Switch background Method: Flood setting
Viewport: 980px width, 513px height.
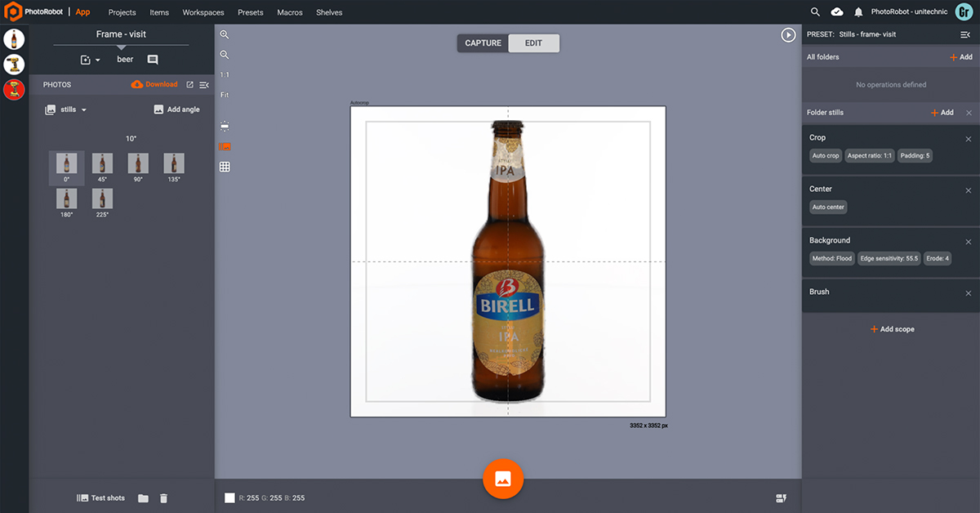(x=831, y=258)
